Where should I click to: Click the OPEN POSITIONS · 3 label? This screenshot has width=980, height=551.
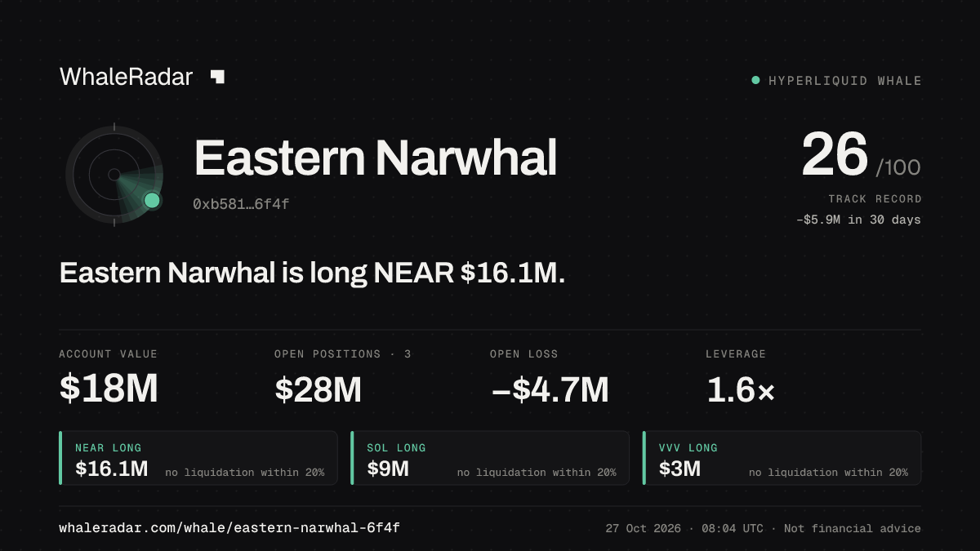[x=343, y=354]
